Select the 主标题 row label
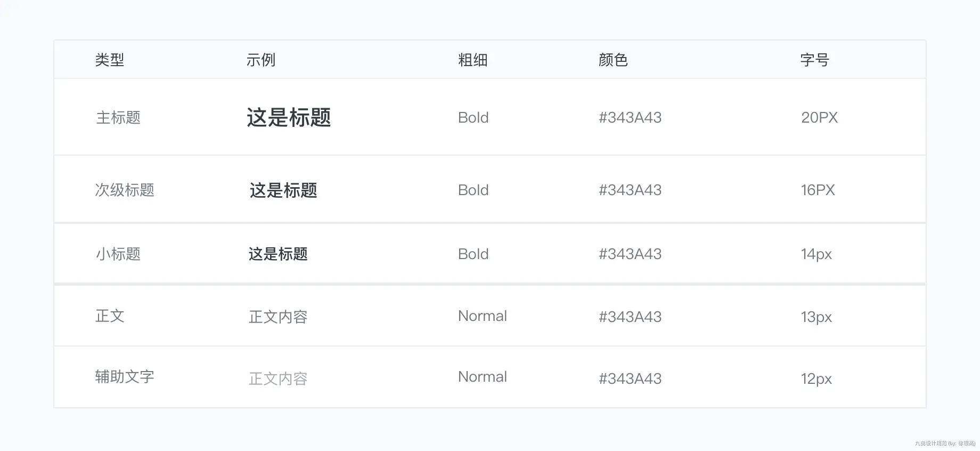This screenshot has height=451, width=980. (x=118, y=117)
